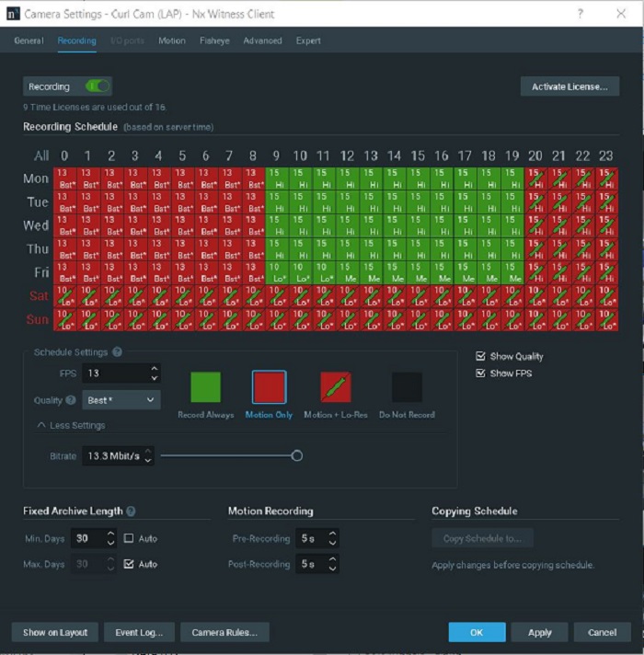Select the Mon row header
Image resolution: width=644 pixels, height=655 pixels.
(36, 178)
